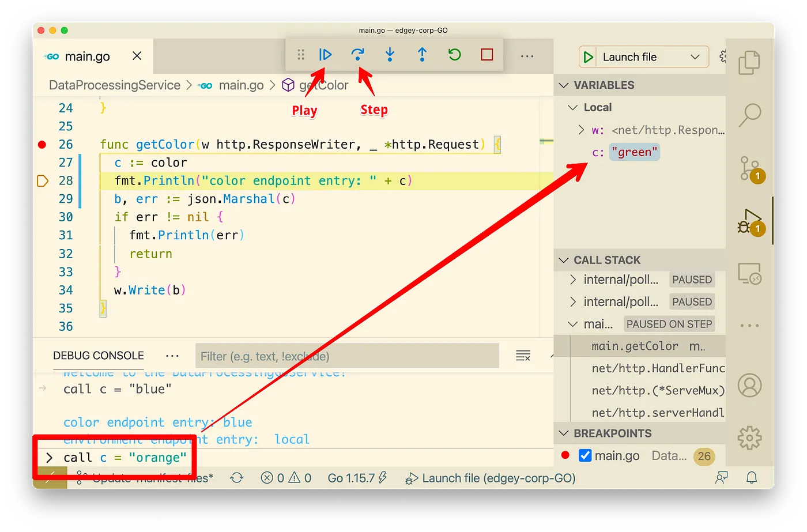Open the Explorer view in activity bar
Image resolution: width=807 pixels, height=532 pixels.
(x=749, y=62)
